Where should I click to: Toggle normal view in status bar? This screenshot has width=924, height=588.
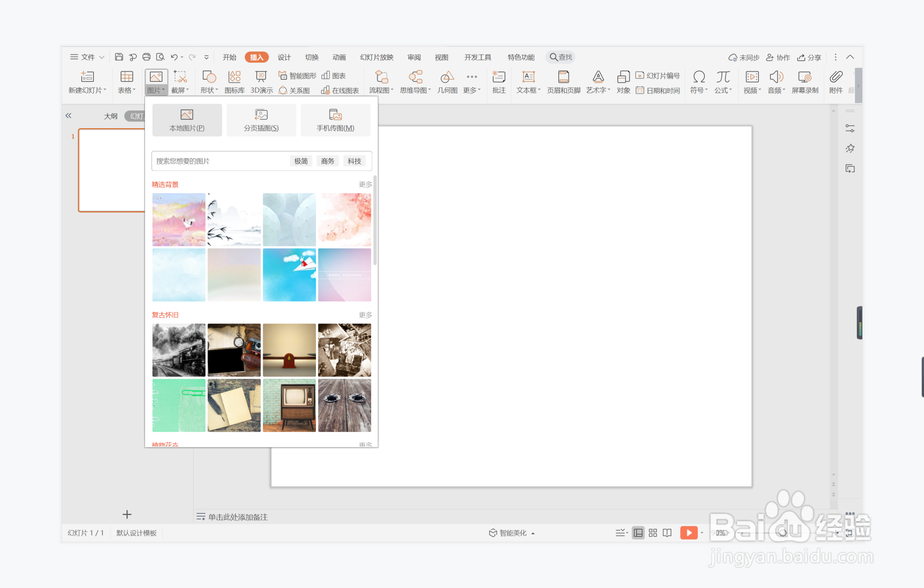(638, 533)
